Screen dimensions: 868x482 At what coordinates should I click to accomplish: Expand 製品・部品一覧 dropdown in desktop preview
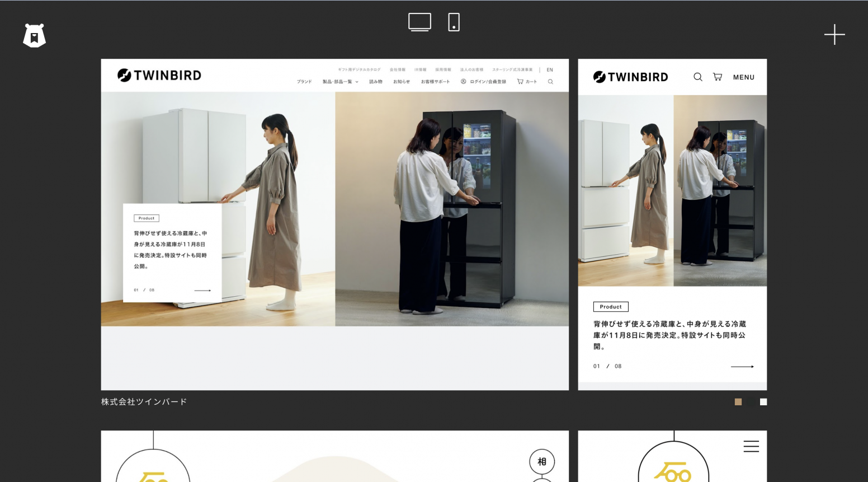[x=340, y=82]
